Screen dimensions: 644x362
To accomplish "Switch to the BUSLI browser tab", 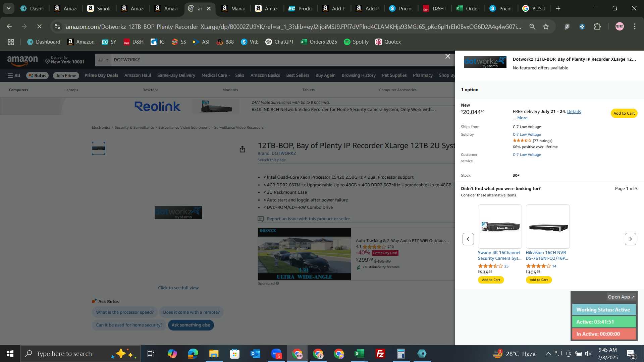I will (x=534, y=8).
